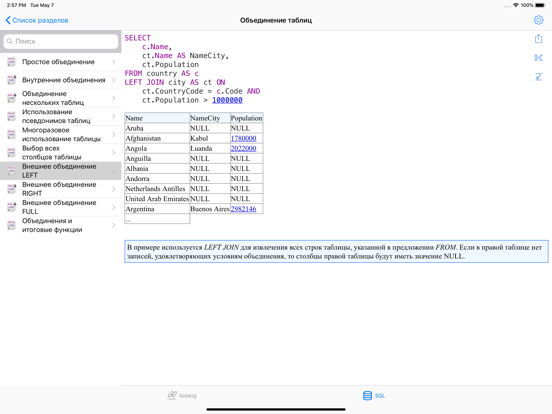Tap chevron next to Объединения и итоговые функции
Screen dimensions: 552x414
(114, 225)
